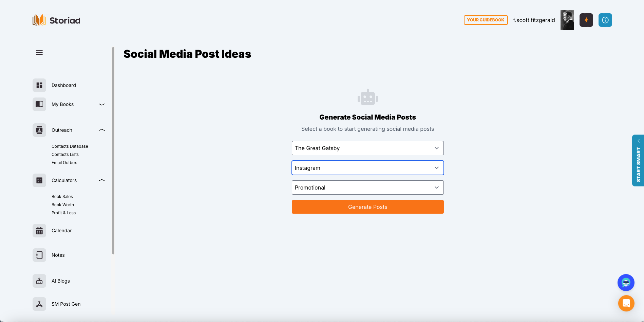The width and height of the screenshot is (644, 322).
Task: Open AI Blogs menu item
Action: coord(61,281)
